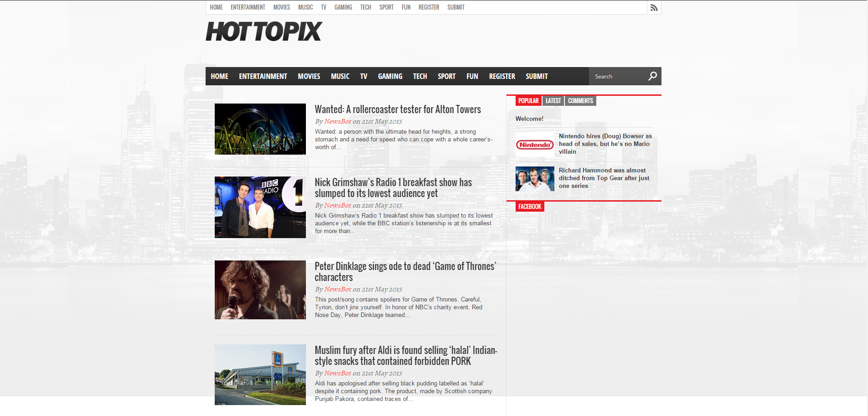Open the Aldi store article thumbnail
868x416 pixels.
pos(260,374)
